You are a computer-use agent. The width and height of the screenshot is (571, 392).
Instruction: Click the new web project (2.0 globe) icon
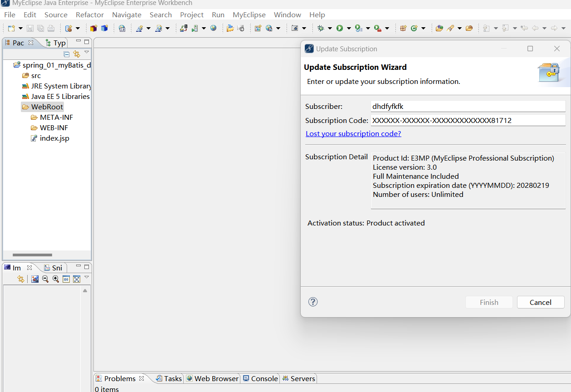click(x=122, y=28)
